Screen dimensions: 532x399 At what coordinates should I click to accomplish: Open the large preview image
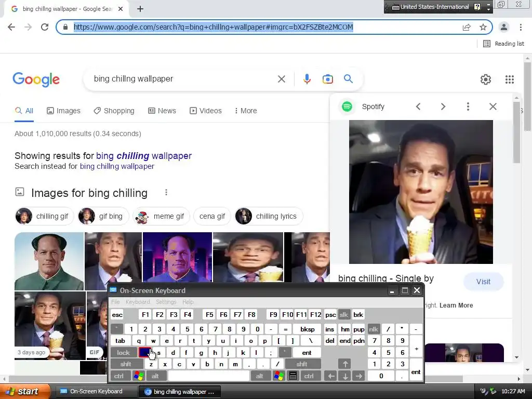click(421, 192)
